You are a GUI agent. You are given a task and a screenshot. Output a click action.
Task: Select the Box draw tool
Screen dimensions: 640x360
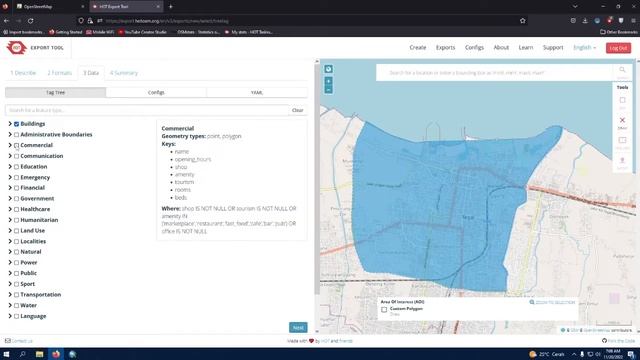coord(622,100)
